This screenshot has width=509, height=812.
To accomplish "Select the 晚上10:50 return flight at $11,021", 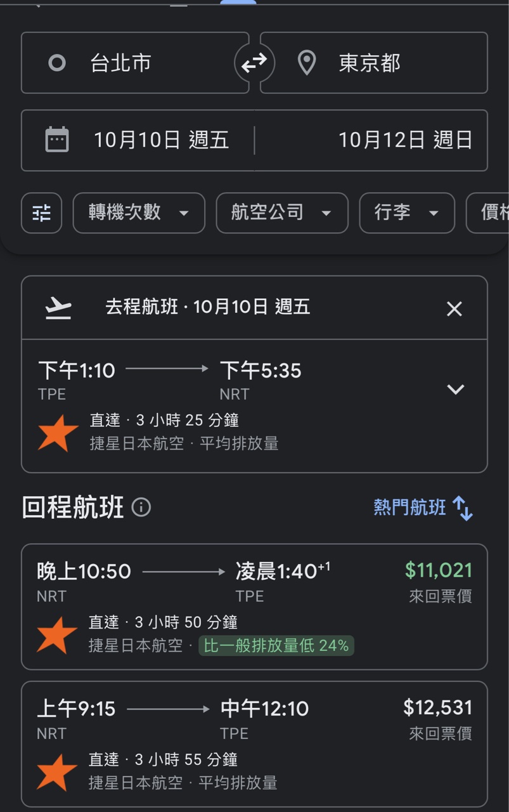I will tap(254, 606).
